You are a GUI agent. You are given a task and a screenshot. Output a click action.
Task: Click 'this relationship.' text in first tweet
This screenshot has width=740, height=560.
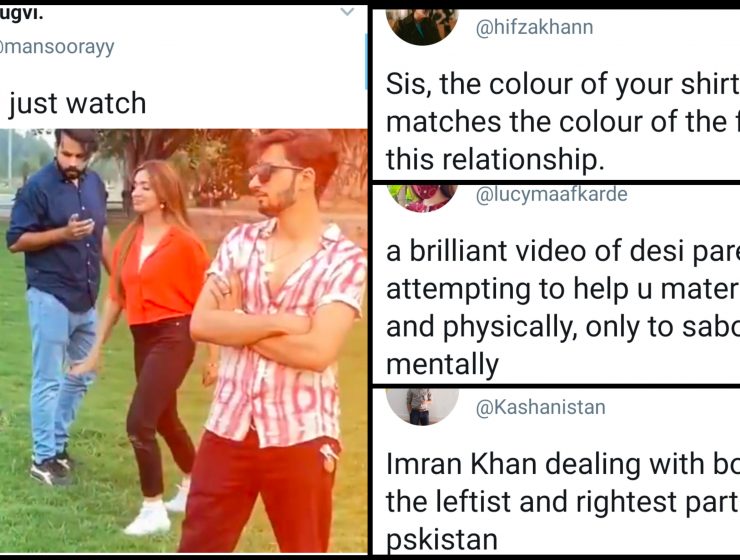(x=495, y=159)
